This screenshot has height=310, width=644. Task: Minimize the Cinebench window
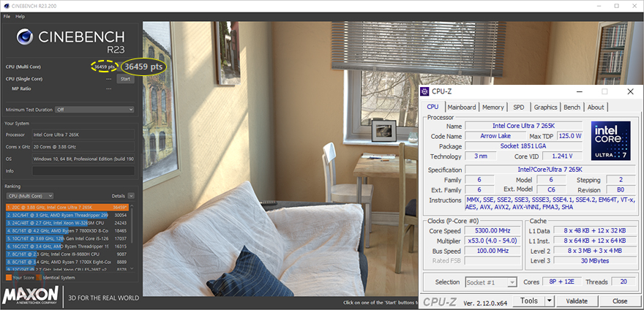pyautogui.click(x=598, y=6)
